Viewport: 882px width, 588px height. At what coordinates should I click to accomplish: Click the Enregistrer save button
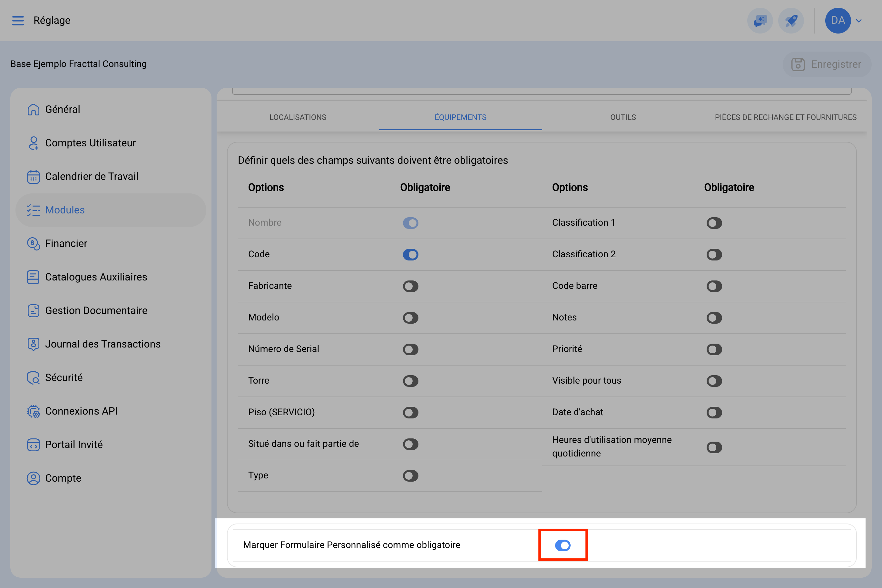[x=827, y=64]
